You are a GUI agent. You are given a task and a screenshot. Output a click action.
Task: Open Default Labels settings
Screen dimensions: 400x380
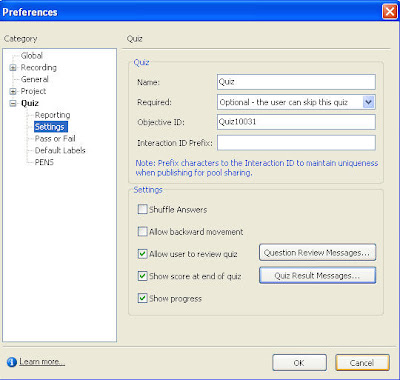(x=60, y=150)
